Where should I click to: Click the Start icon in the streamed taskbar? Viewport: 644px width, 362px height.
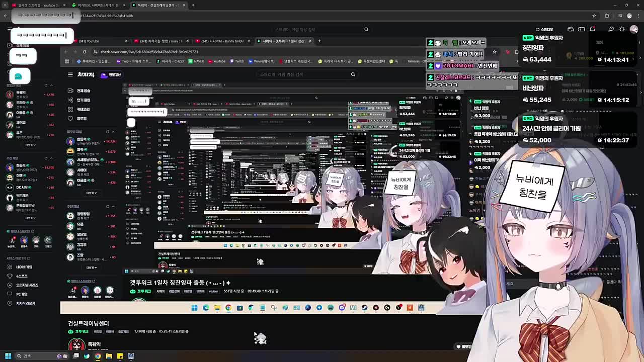(194, 308)
